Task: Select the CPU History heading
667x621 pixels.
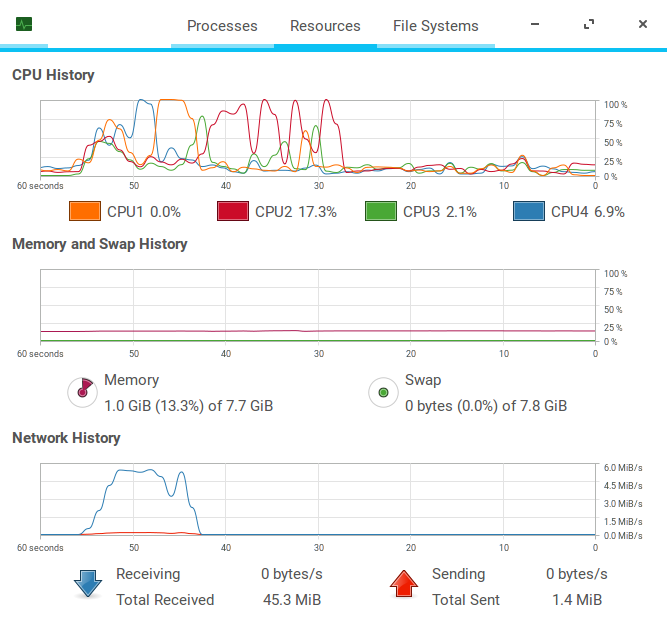Action: click(53, 75)
